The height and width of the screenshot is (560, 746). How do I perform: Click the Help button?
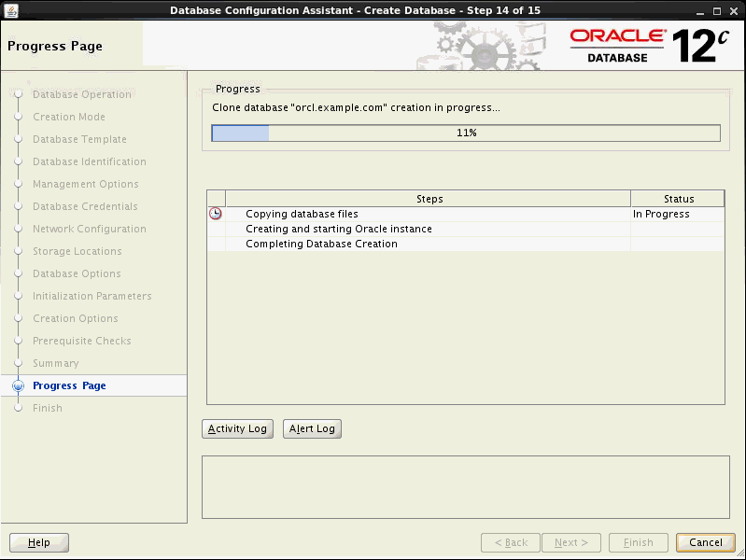(x=39, y=542)
